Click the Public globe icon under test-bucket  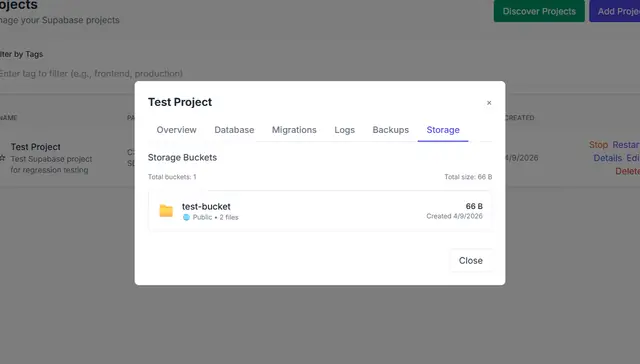pos(187,218)
